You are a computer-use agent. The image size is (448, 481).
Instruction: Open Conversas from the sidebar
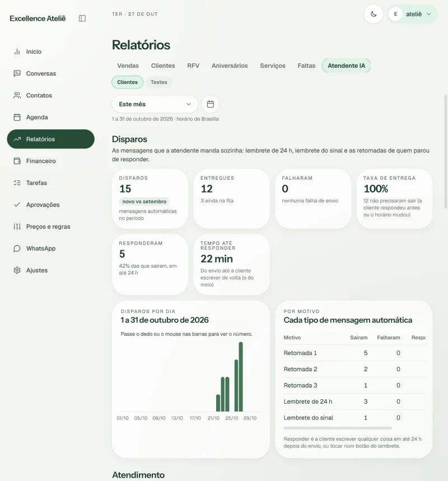point(50,73)
